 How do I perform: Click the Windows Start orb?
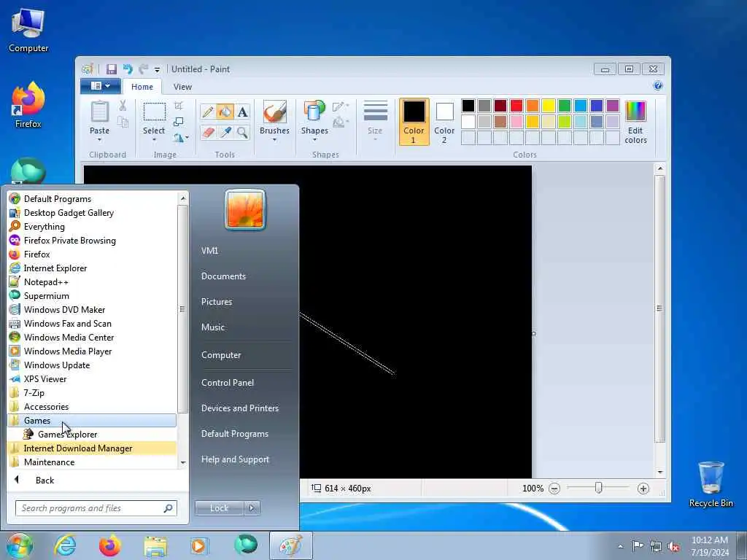click(x=20, y=545)
